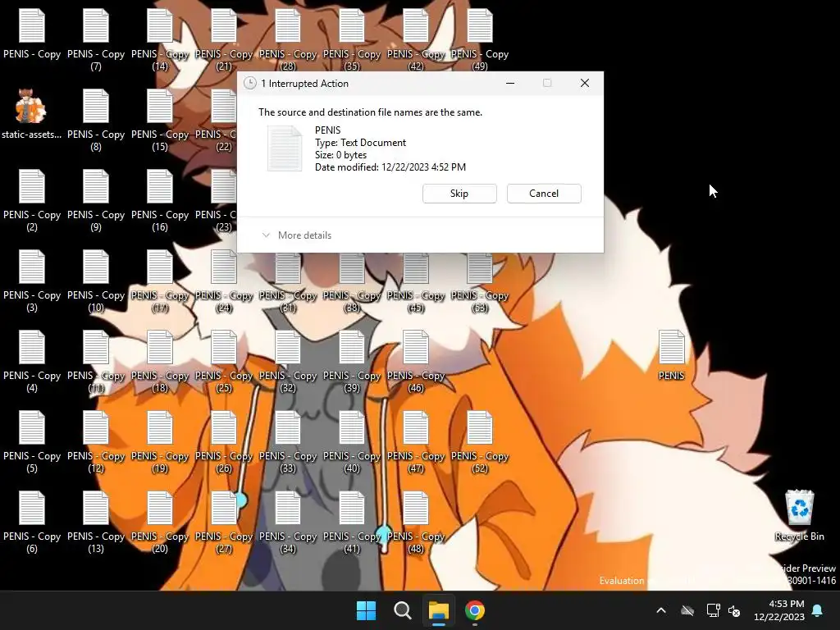Select the 'Copy (2)' text file icon
Viewport: 840px width, 630px height.
point(32,186)
